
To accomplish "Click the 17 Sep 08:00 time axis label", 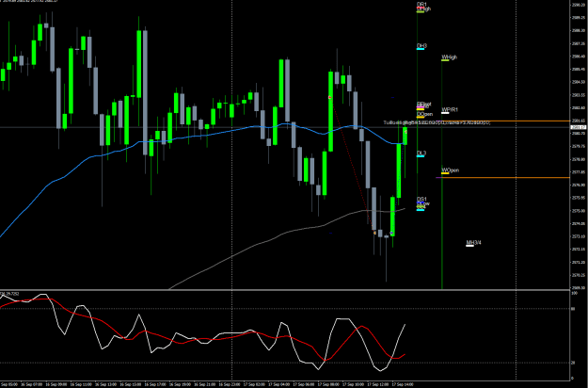I will pos(327,384).
